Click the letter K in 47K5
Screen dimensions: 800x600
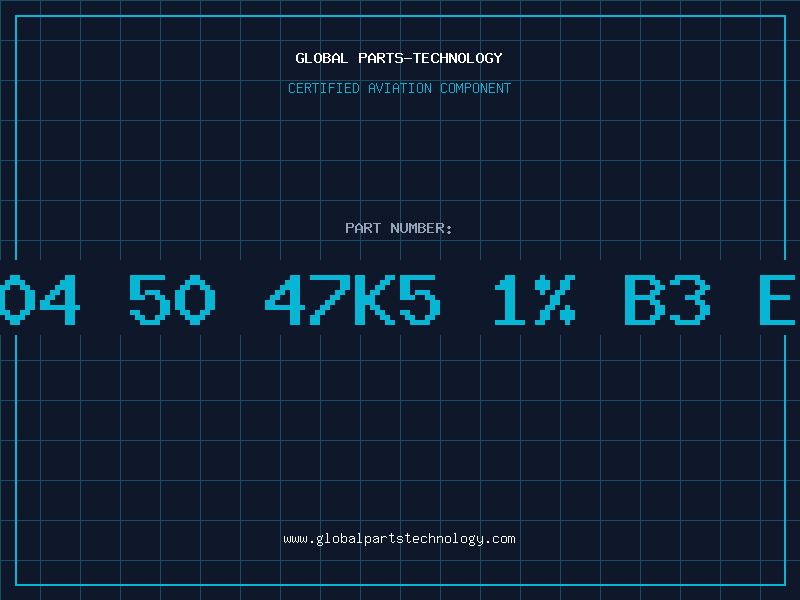coord(375,300)
